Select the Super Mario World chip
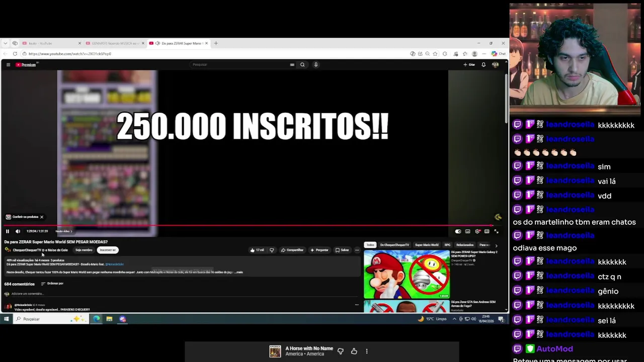The image size is (644, 362). [427, 245]
